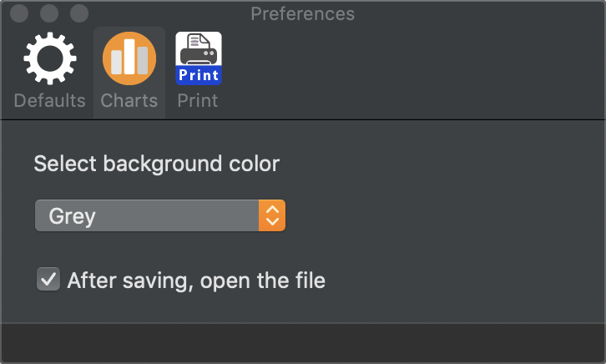
Task: Open the Defaults gear icon
Action: (50, 58)
